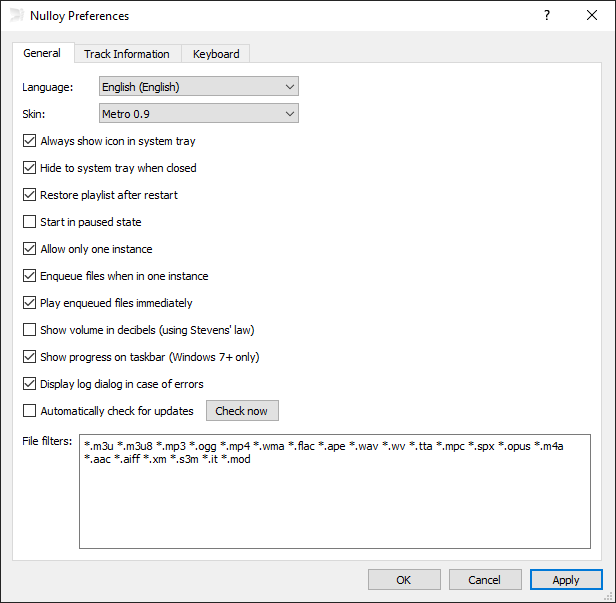Close the Nulloy Preferences dialog
616x603 pixels.
(x=592, y=15)
